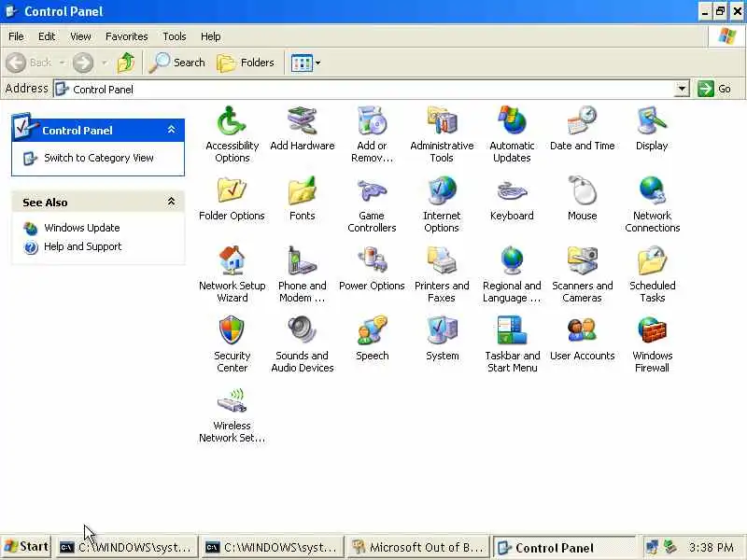Toggle the Folders pane button

tap(246, 63)
